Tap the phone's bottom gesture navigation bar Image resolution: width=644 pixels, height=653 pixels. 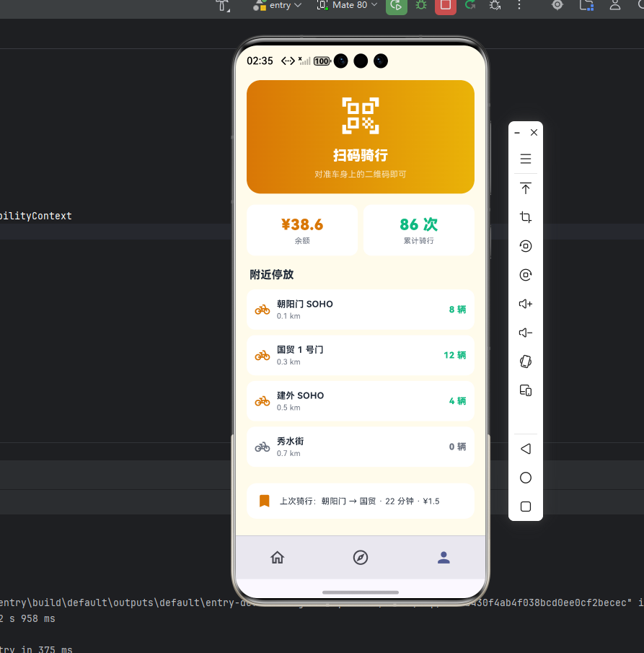(x=361, y=592)
